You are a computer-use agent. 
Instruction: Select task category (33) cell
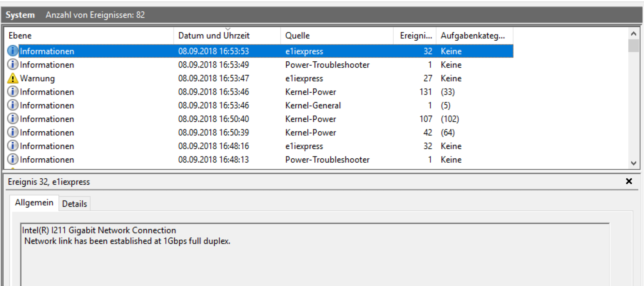[448, 92]
